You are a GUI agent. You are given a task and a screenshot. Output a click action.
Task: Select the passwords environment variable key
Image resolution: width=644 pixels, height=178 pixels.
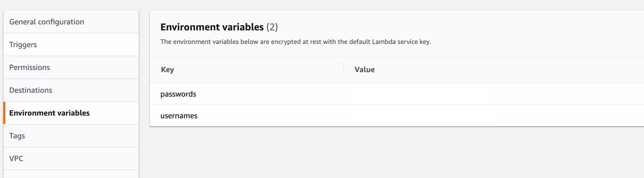[178, 94]
